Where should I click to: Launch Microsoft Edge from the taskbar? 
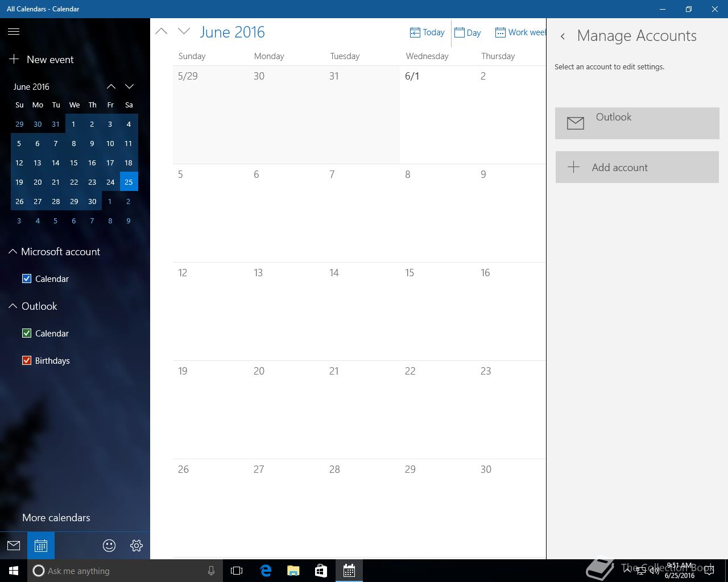coord(266,571)
